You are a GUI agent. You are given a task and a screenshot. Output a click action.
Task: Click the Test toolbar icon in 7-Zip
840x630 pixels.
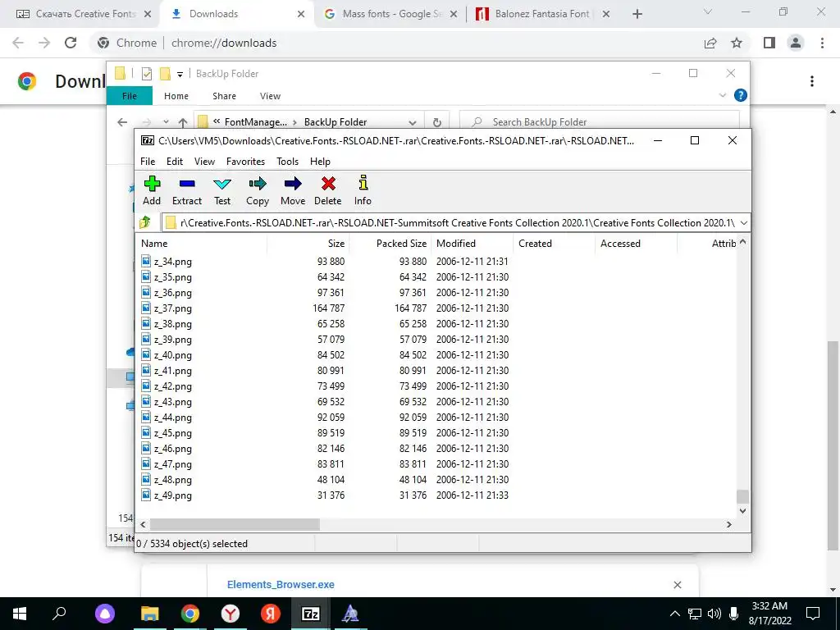click(222, 190)
